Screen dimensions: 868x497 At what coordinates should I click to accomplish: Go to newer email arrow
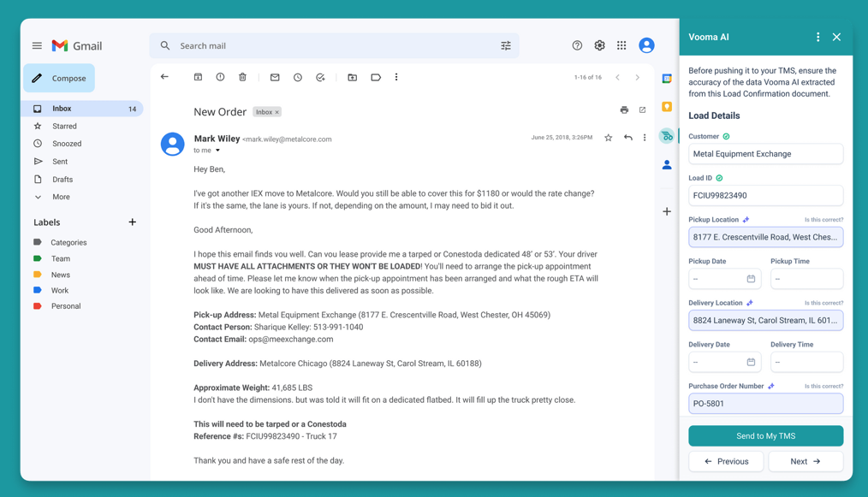click(x=617, y=78)
